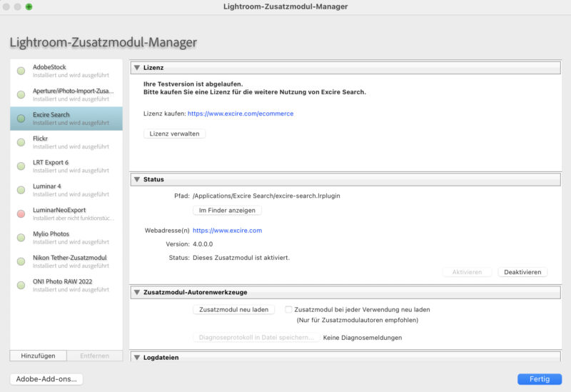
Task: Select ON1 Photo RAW 2022 plugin
Action: pyautogui.click(x=66, y=285)
